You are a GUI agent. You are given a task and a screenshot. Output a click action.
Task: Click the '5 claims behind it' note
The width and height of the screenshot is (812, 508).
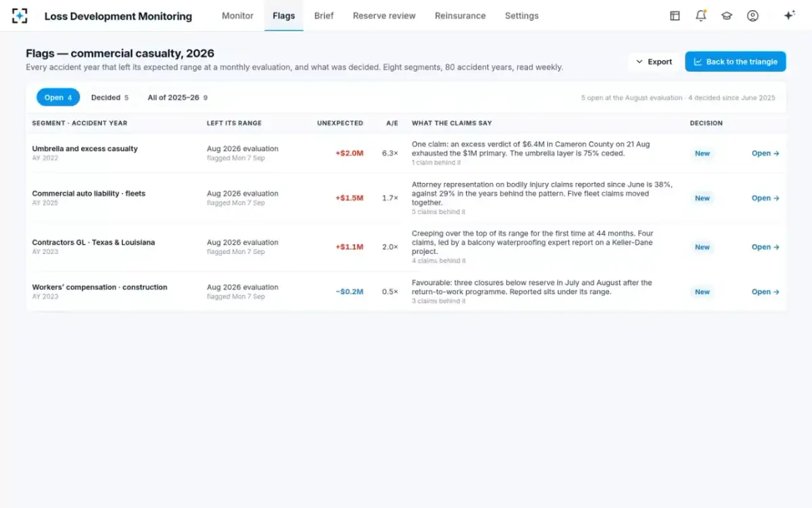pos(438,212)
